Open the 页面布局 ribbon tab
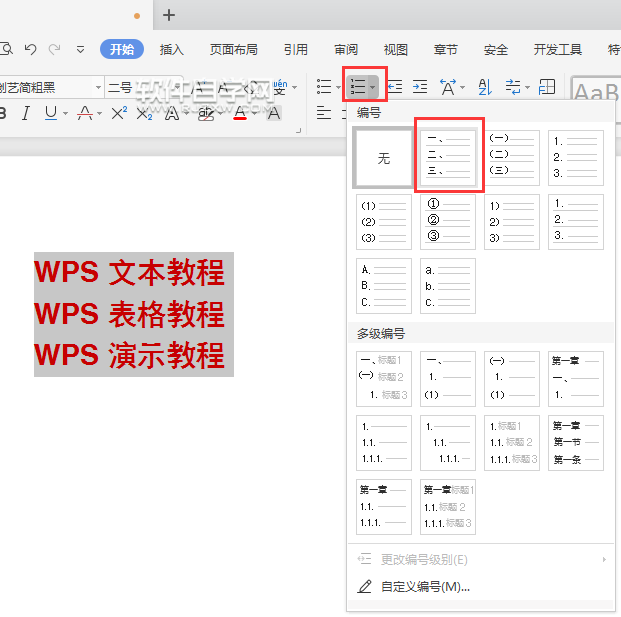Viewport: 621px width, 617px height. click(233, 50)
